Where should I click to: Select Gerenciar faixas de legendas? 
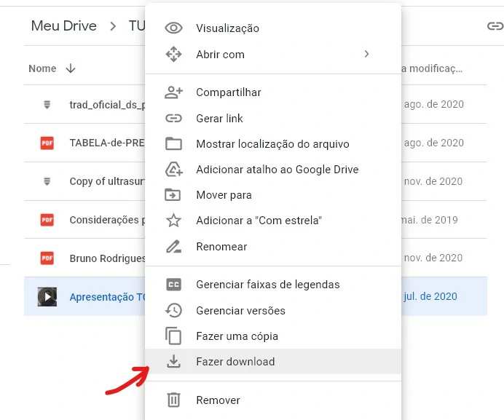tap(273, 285)
